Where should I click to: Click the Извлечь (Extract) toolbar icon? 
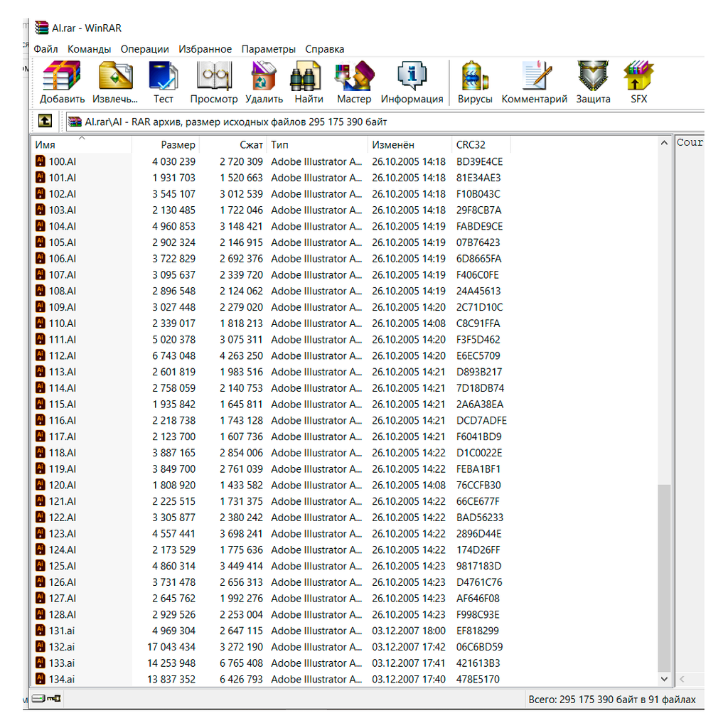tap(115, 75)
